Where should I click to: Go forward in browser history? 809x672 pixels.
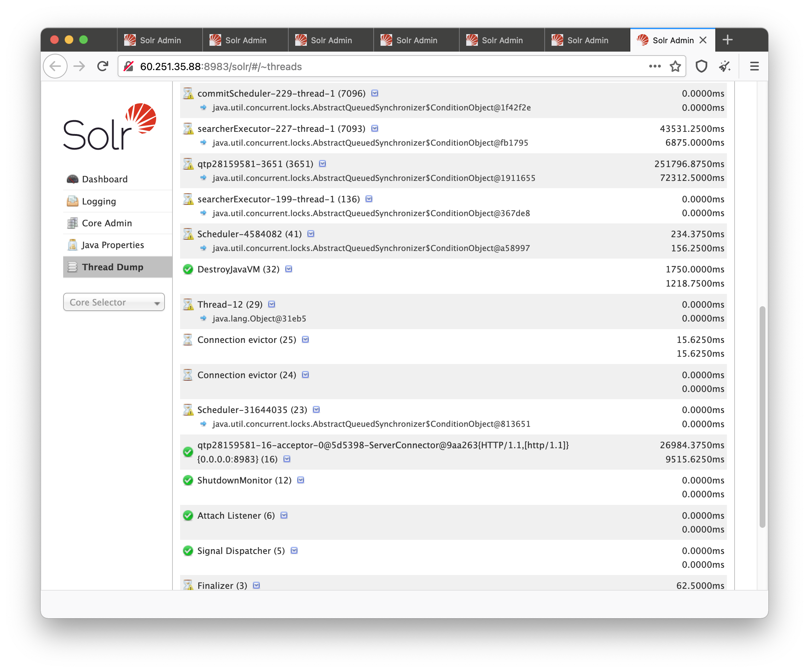(80, 66)
